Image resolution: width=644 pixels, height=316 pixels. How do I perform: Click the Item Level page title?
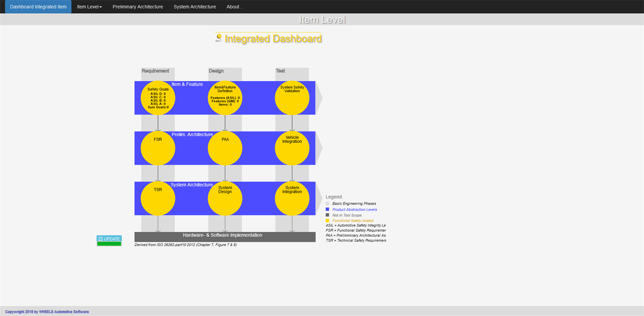pos(322,20)
